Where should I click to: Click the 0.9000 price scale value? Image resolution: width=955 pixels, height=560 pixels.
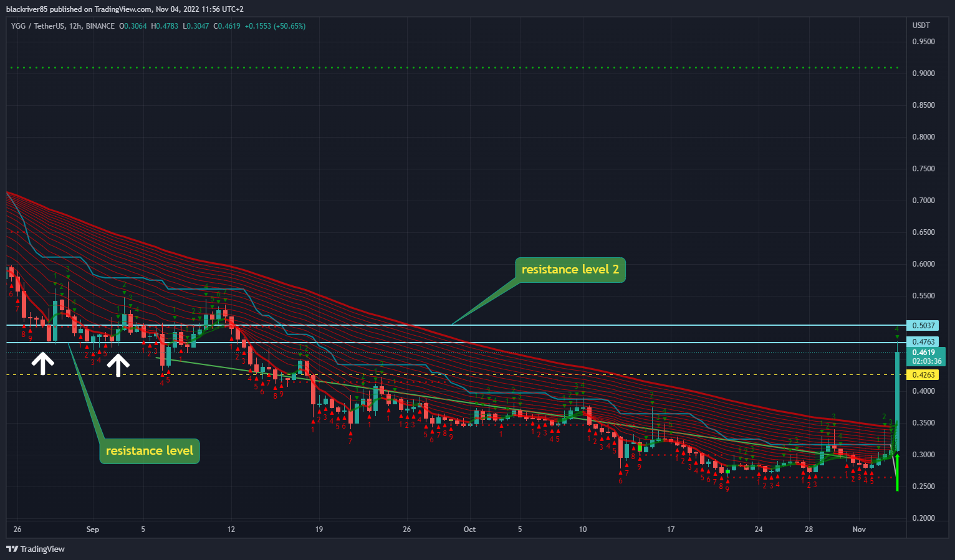923,74
